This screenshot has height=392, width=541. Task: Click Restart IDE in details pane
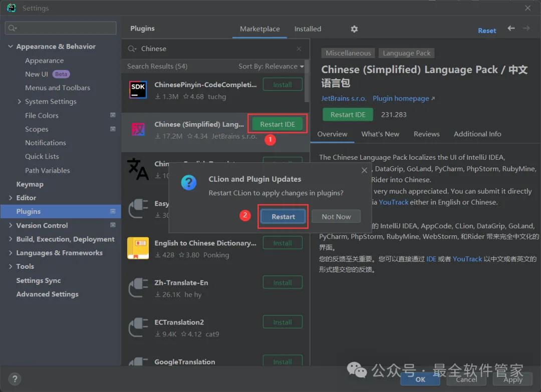(x=348, y=115)
